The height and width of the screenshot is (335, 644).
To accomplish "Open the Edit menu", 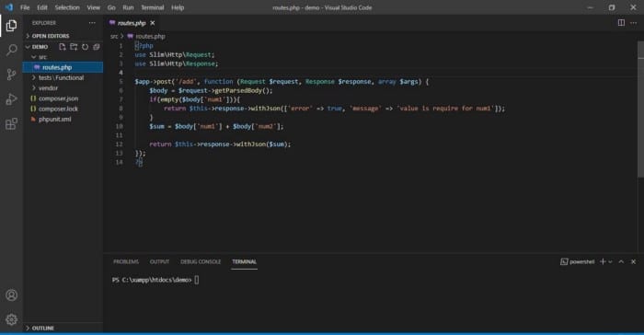I will pyautogui.click(x=42, y=7).
